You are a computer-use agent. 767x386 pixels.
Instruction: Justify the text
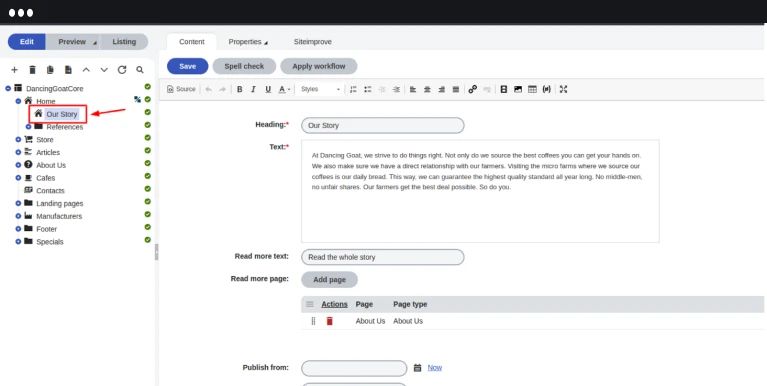pos(455,89)
